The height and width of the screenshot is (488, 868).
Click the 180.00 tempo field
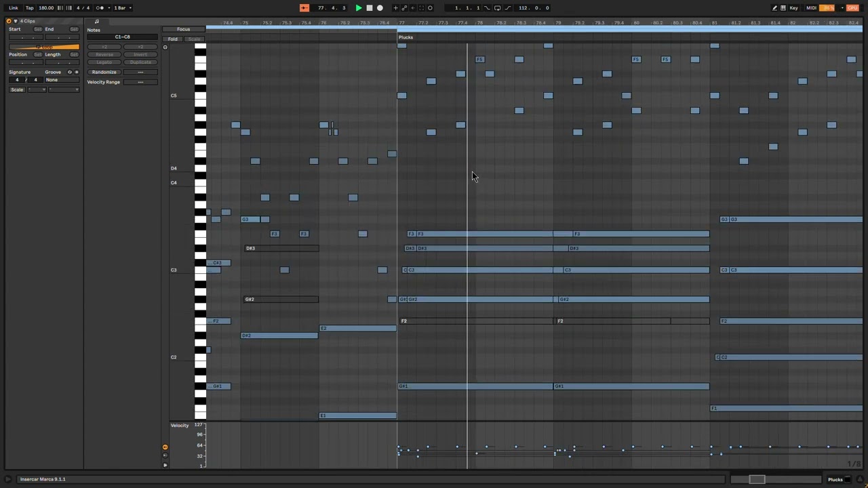[x=46, y=8]
